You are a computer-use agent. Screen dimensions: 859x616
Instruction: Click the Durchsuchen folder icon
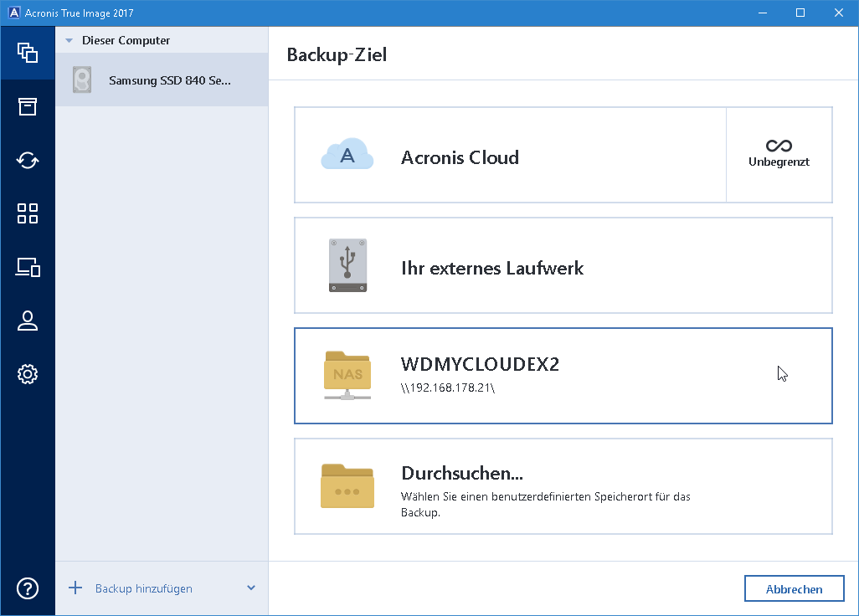point(347,486)
